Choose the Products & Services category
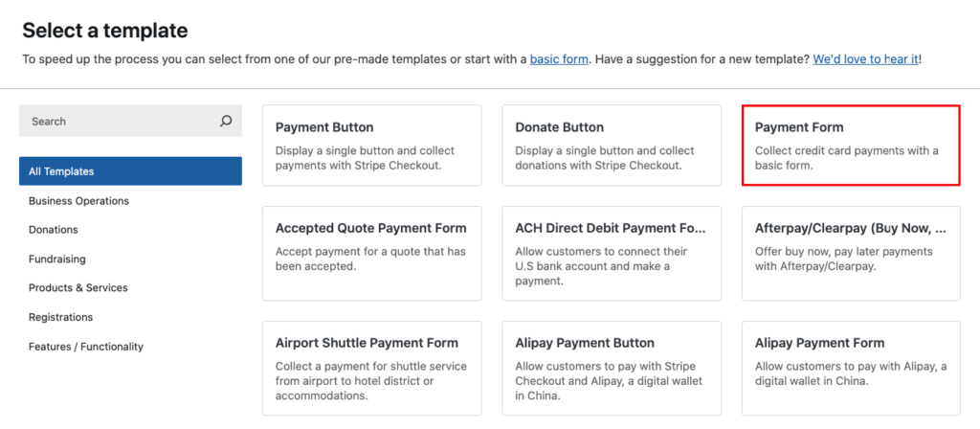Viewport: 980px width, 429px height. pos(78,287)
